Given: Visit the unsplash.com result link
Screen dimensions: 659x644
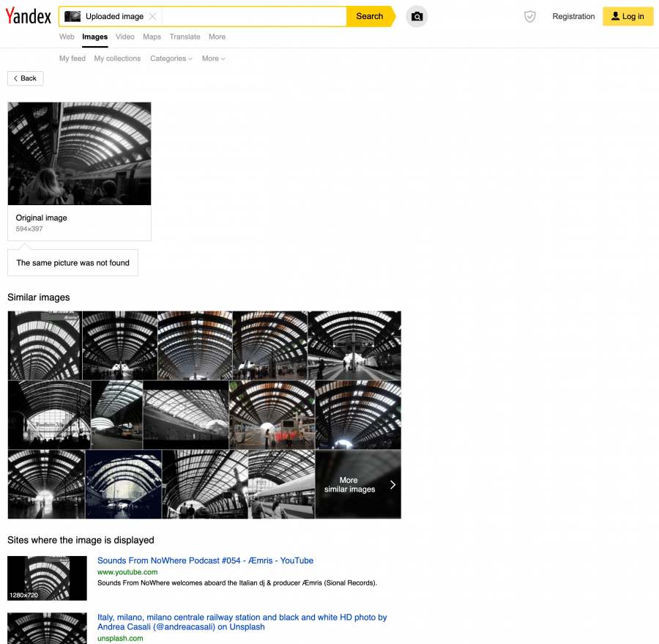Looking at the screenshot, I should (x=119, y=638).
